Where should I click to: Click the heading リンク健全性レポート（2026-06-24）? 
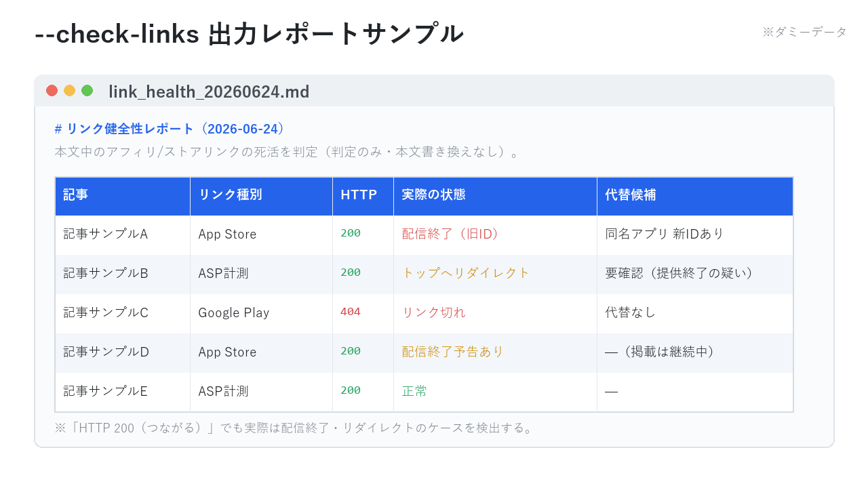point(170,129)
